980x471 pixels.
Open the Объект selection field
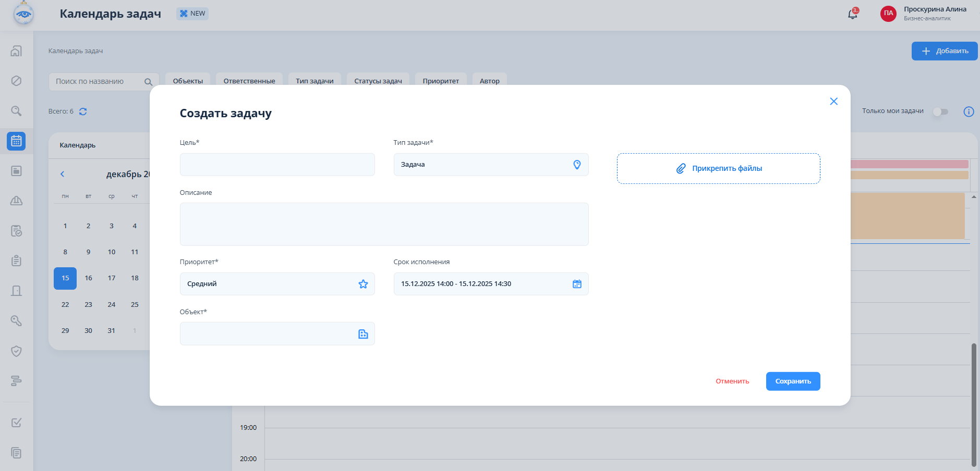[x=277, y=334]
